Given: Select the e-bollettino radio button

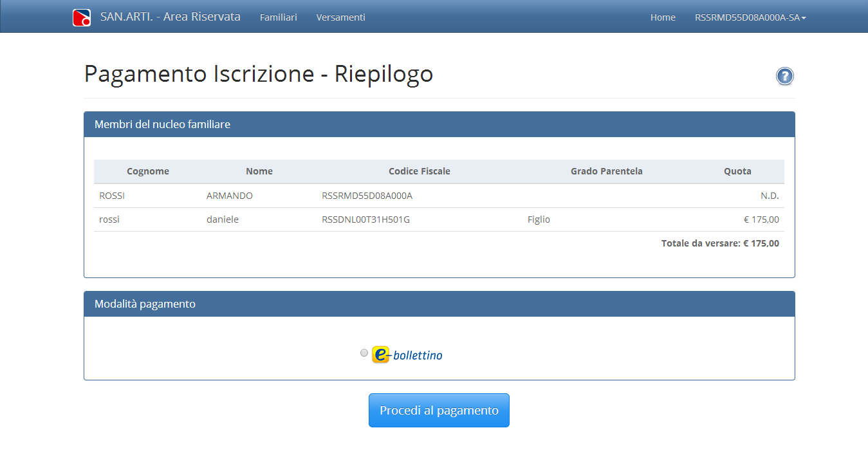Looking at the screenshot, I should [x=364, y=353].
